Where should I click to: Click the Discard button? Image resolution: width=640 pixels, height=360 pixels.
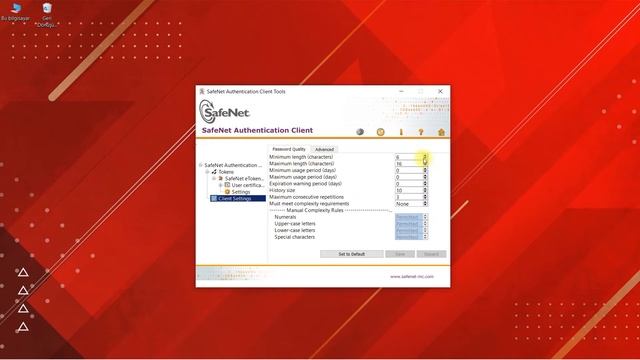[x=431, y=254]
